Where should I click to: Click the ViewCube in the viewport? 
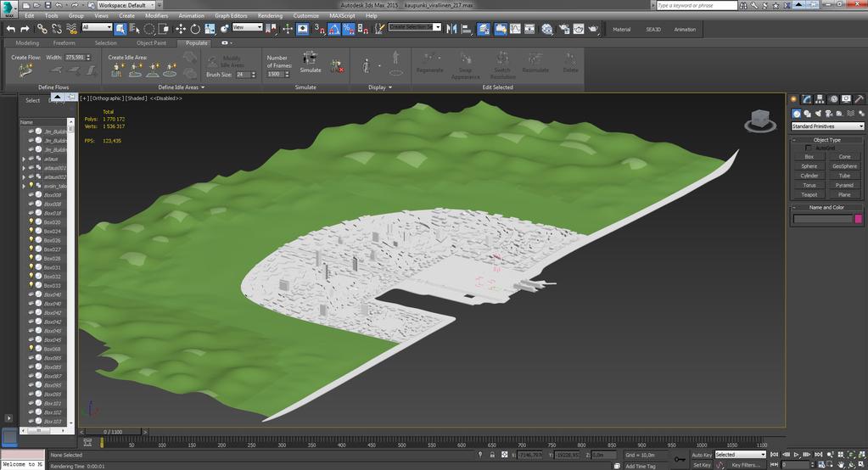(x=760, y=120)
